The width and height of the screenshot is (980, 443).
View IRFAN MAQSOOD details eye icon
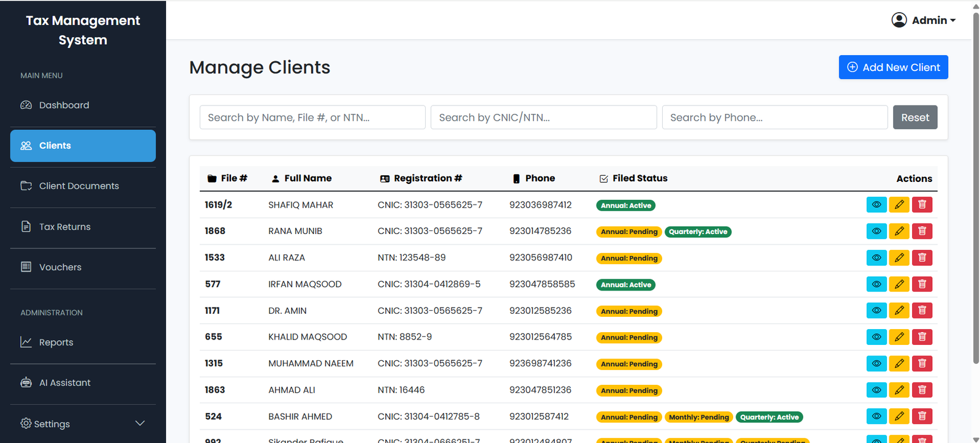tap(876, 284)
